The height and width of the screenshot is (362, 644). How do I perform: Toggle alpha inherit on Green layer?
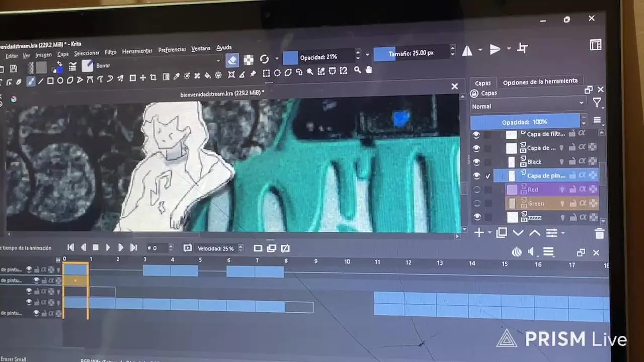point(582,203)
